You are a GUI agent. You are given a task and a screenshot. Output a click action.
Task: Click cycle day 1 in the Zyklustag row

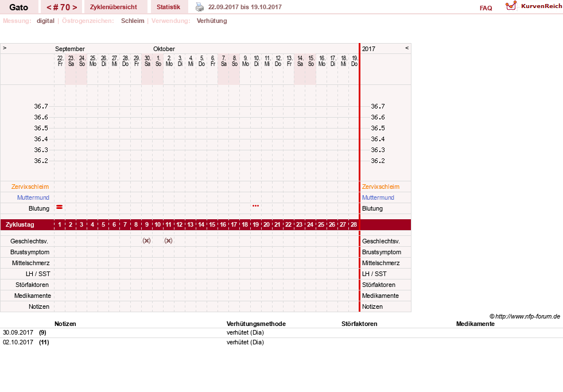point(60,224)
